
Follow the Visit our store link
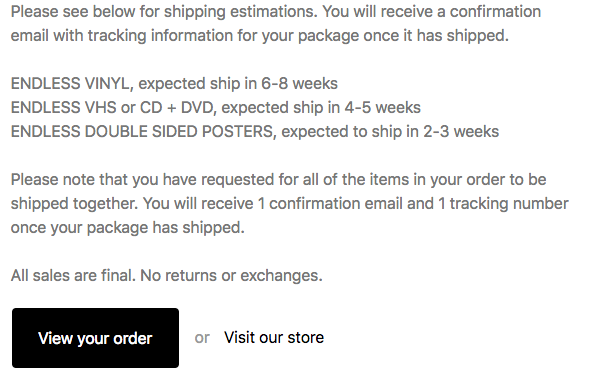[x=274, y=337]
